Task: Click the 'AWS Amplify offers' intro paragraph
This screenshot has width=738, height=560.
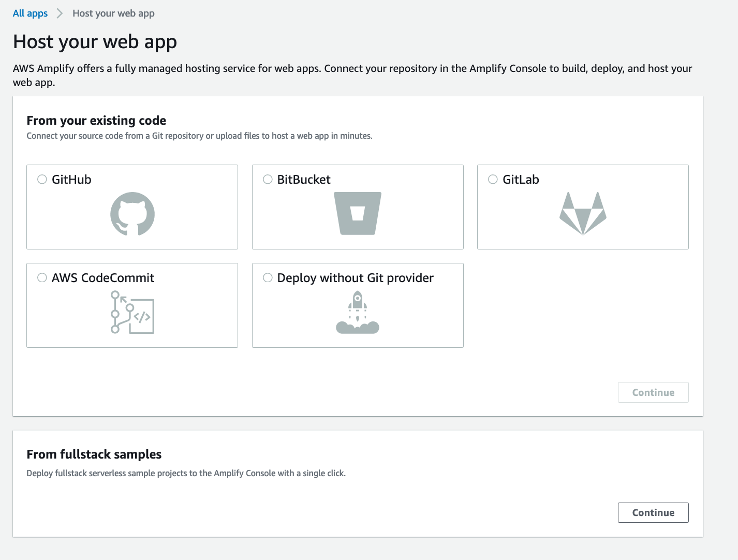Action: point(352,75)
